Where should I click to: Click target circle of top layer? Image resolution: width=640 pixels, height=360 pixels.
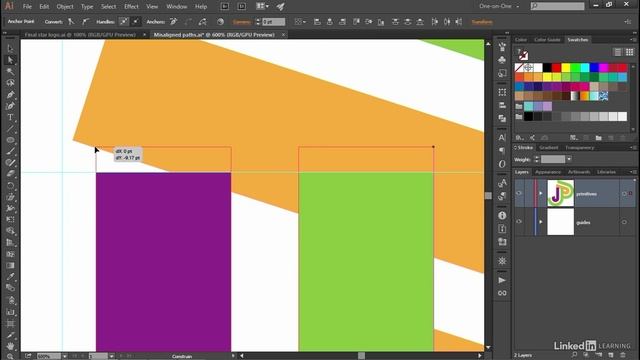(624, 194)
